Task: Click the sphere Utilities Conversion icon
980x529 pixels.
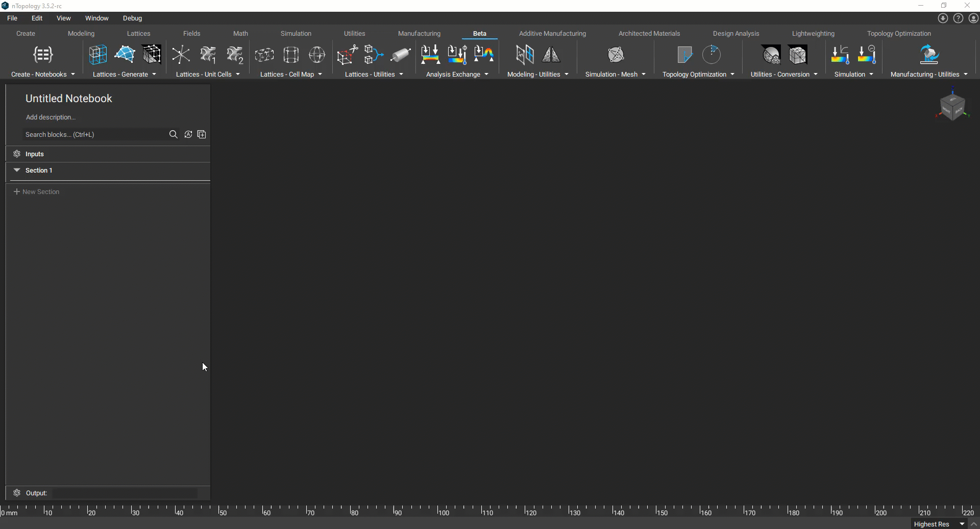Action: coord(771,55)
